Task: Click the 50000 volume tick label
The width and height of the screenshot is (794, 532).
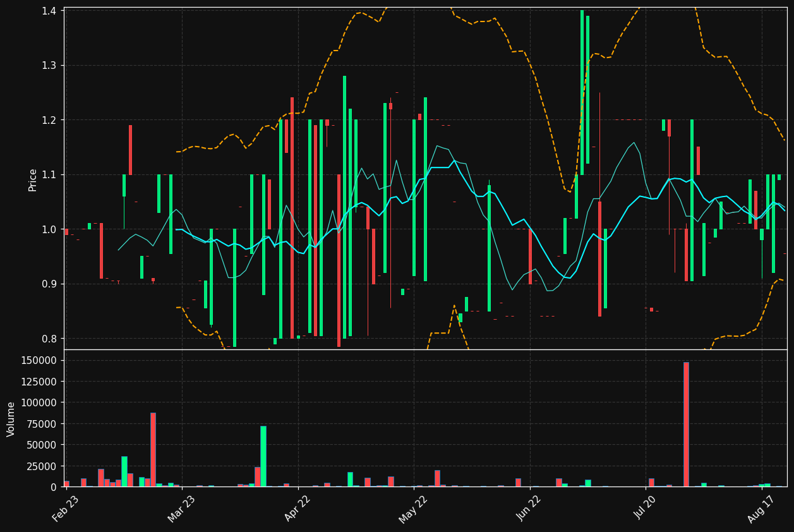Action: (x=42, y=445)
